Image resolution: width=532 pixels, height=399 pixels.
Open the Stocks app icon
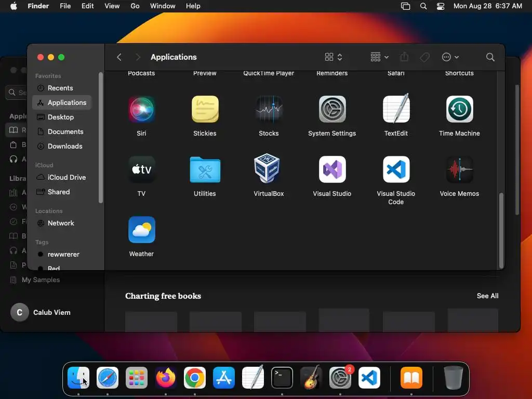[269, 109]
